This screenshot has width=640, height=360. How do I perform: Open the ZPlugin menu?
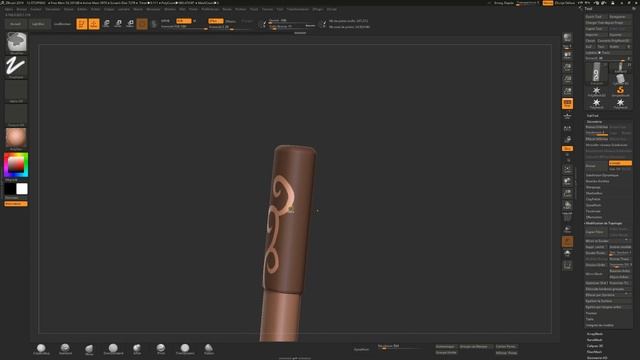pyautogui.click(x=318, y=9)
